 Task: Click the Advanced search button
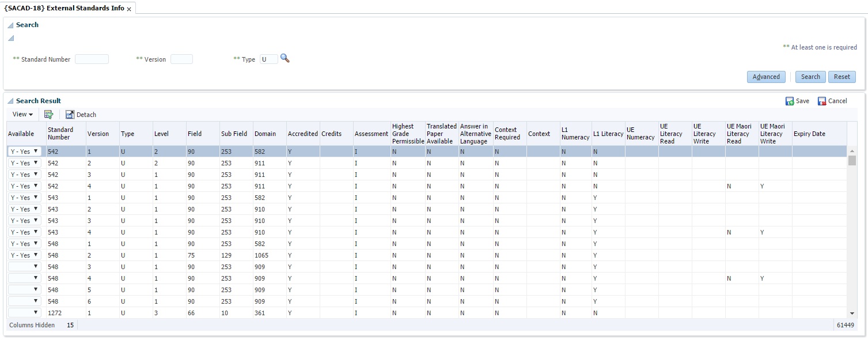[x=765, y=77]
